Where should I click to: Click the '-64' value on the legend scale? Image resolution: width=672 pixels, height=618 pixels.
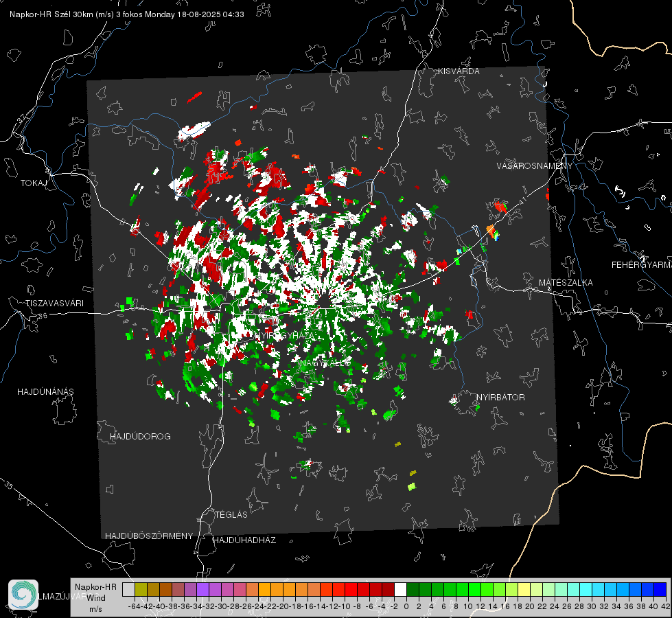[x=134, y=606]
